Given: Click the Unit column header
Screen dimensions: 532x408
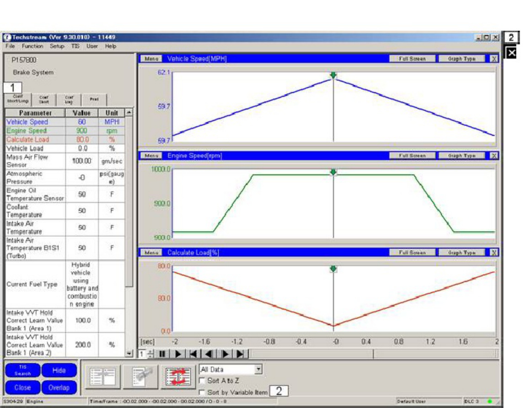Looking at the screenshot, I should pos(112,113).
